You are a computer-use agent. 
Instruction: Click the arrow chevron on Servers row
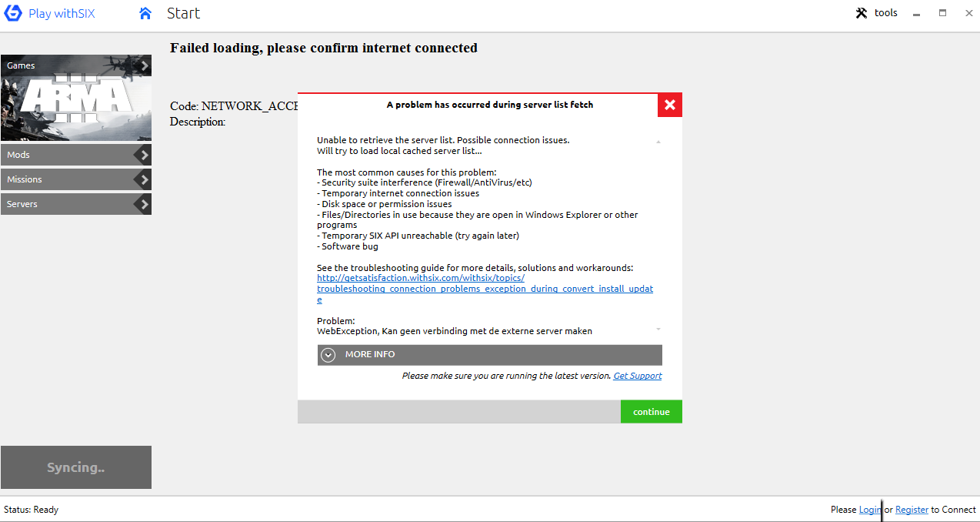(x=143, y=204)
